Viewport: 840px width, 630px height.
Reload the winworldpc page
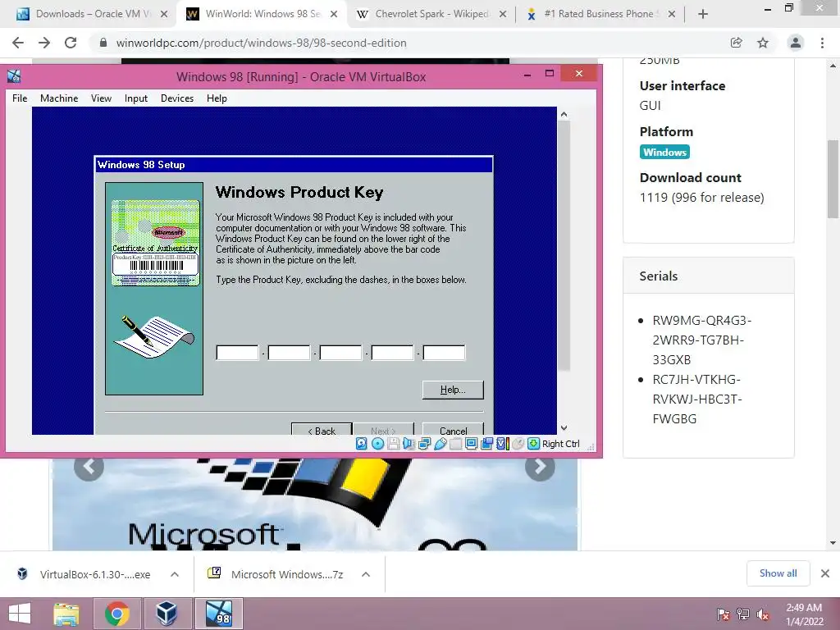click(71, 43)
